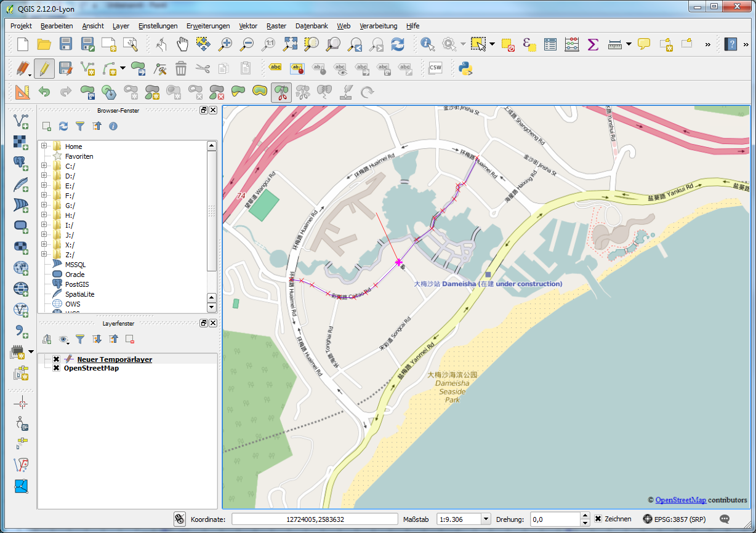The height and width of the screenshot is (533, 756).
Task: Add vector layer from side toolbar
Action: tap(21, 121)
